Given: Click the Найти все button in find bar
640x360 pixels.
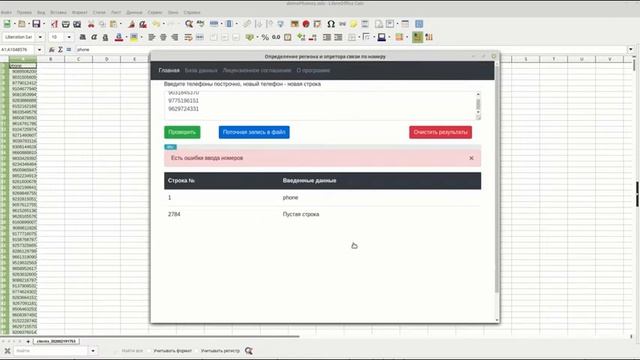Looking at the screenshot, I should 132,351.
